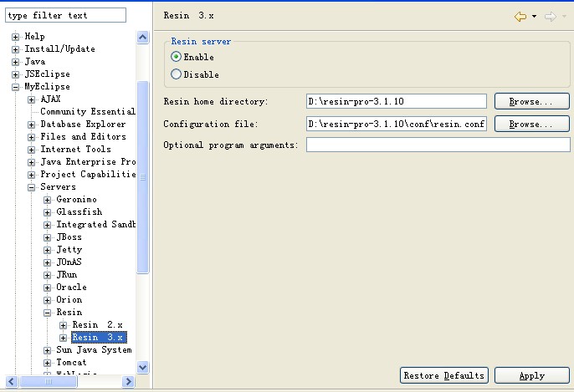Click the grayed forward navigation arrow
This screenshot has width=574, height=392.
click(x=551, y=17)
